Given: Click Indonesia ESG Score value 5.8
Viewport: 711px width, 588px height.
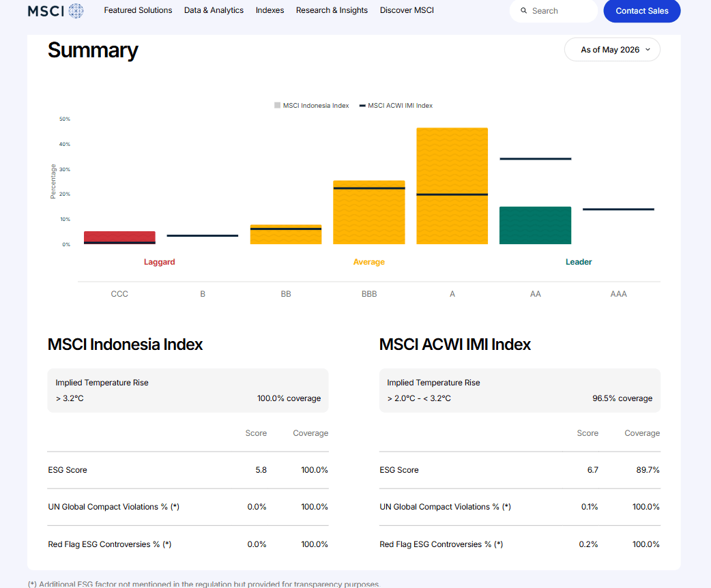Looking at the screenshot, I should pos(261,470).
